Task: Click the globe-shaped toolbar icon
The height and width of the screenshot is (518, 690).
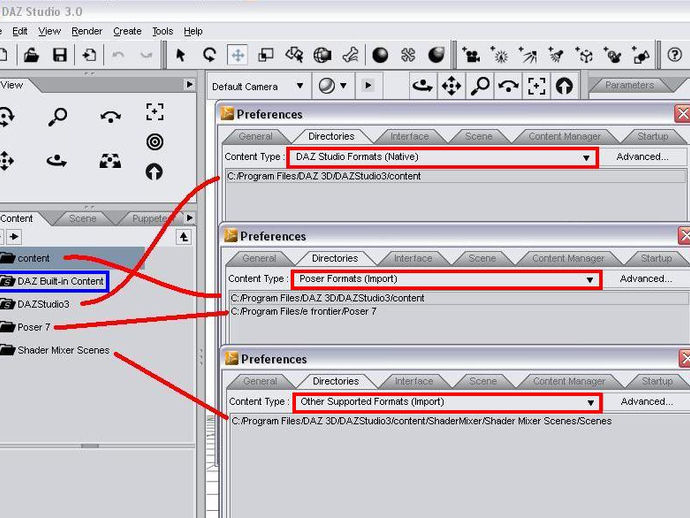Action: tap(322, 55)
